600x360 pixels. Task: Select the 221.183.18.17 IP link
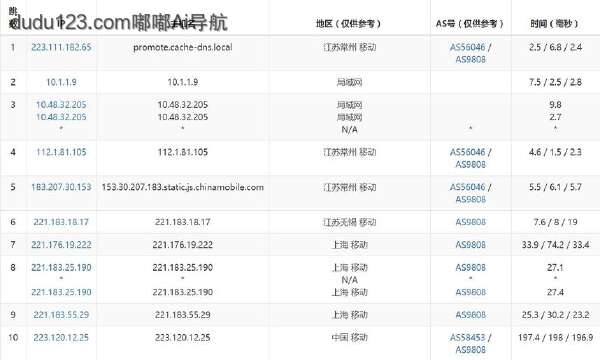pyautogui.click(x=61, y=222)
